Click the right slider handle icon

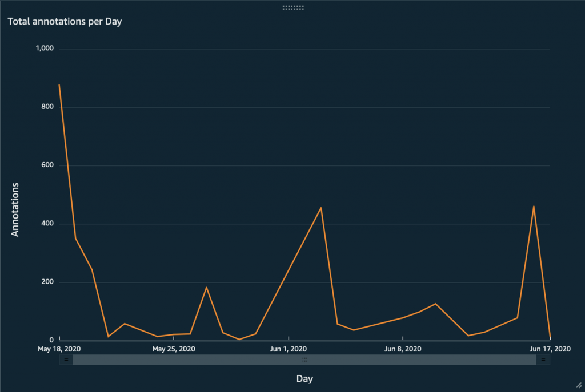coord(543,359)
